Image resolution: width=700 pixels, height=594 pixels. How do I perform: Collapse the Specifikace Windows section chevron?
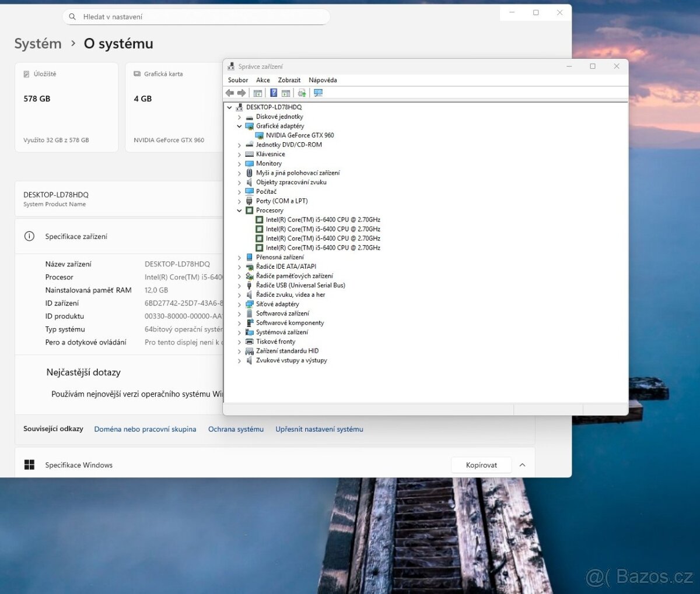[x=522, y=465]
